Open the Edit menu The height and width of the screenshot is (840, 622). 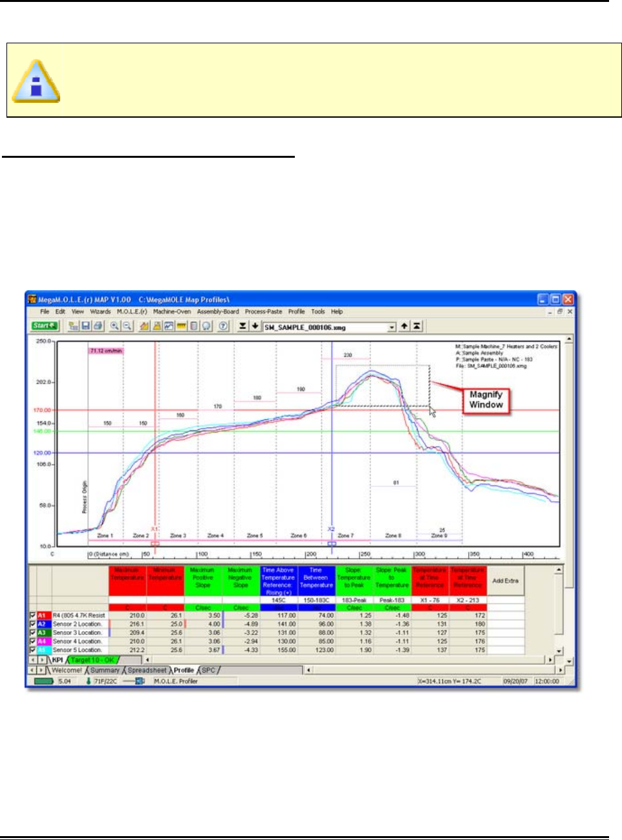60,312
